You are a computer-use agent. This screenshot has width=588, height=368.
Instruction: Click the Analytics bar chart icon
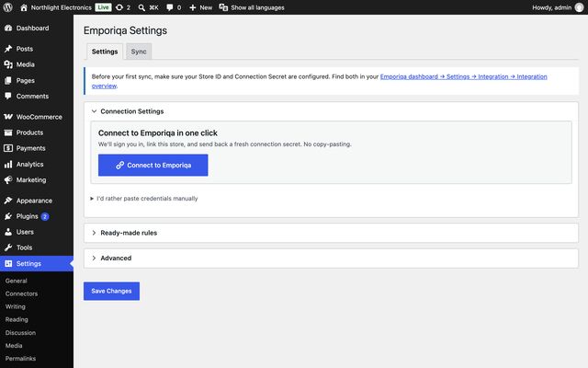coord(8,164)
